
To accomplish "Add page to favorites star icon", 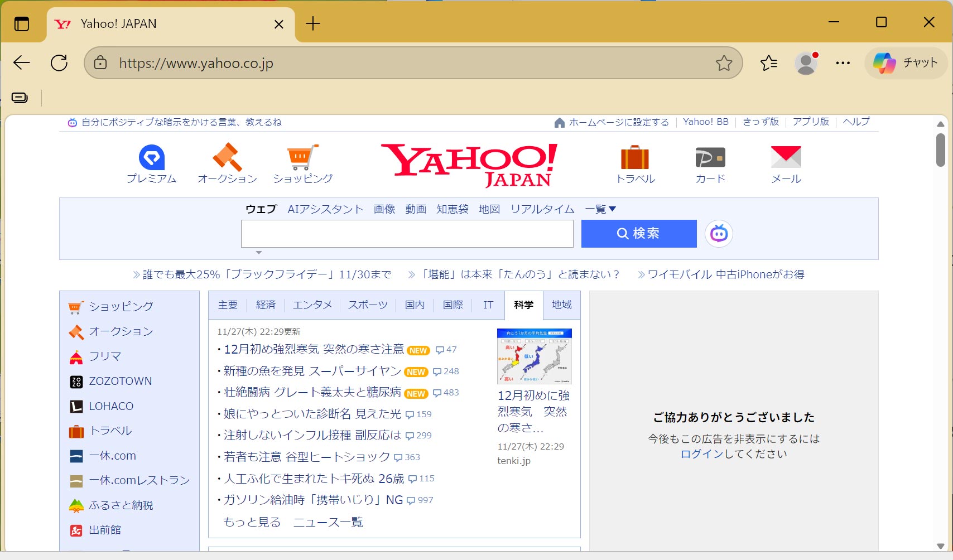I will point(724,63).
